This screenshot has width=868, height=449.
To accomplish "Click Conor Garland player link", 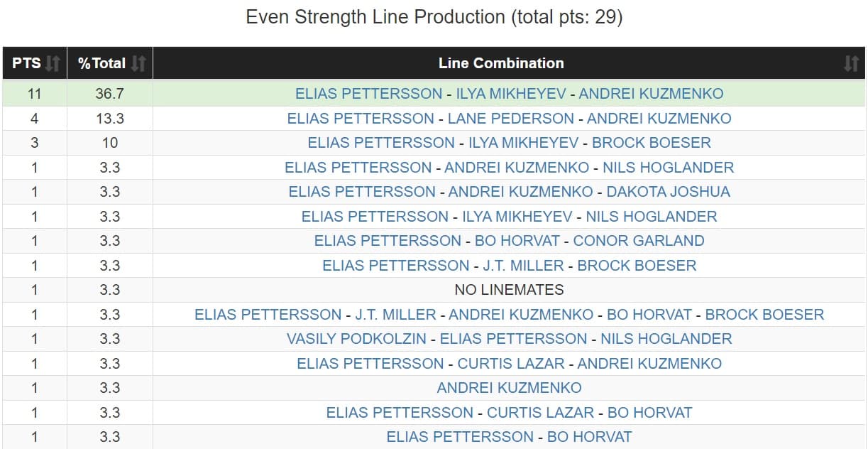I will pyautogui.click(x=638, y=241).
